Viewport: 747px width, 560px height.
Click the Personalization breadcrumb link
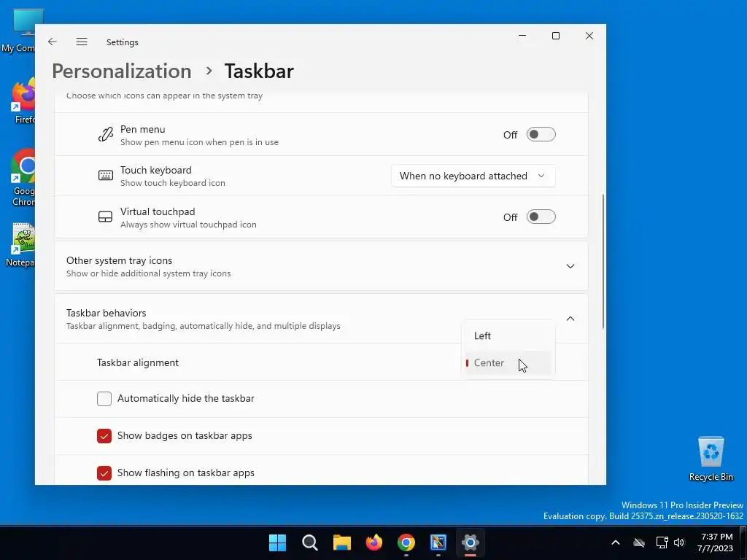122,71
